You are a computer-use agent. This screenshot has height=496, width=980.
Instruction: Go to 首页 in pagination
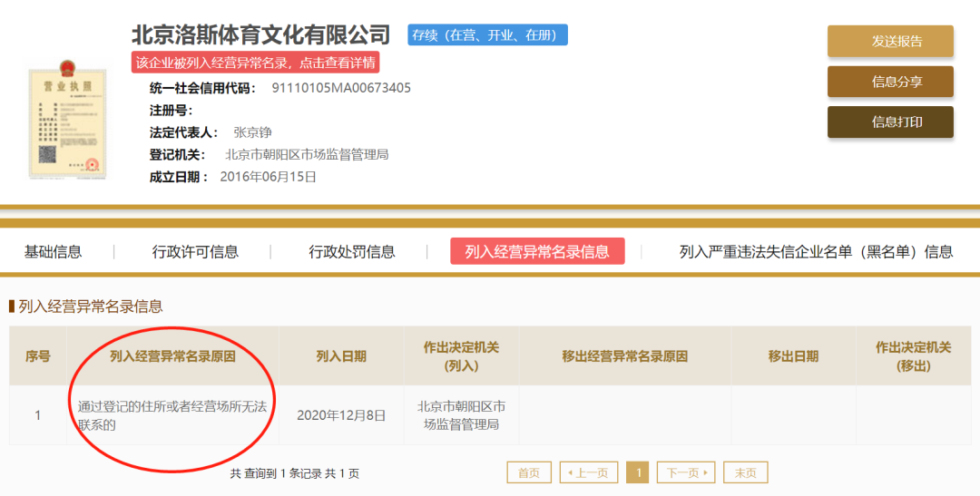click(529, 473)
